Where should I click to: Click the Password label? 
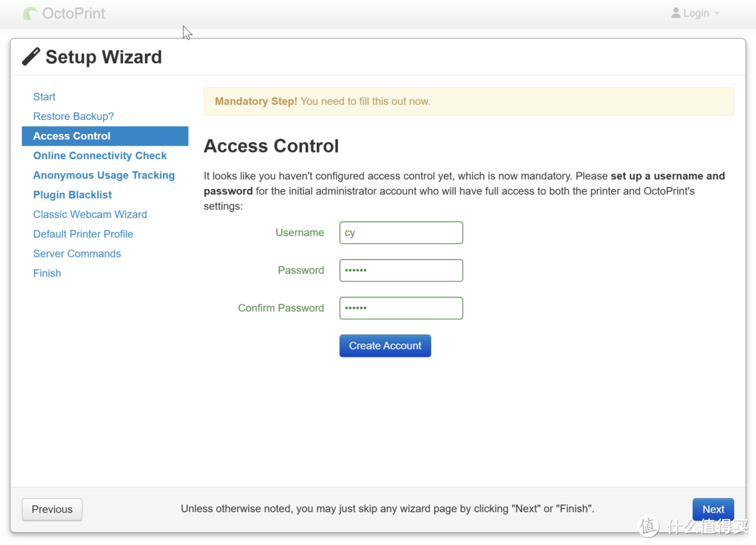(x=300, y=270)
